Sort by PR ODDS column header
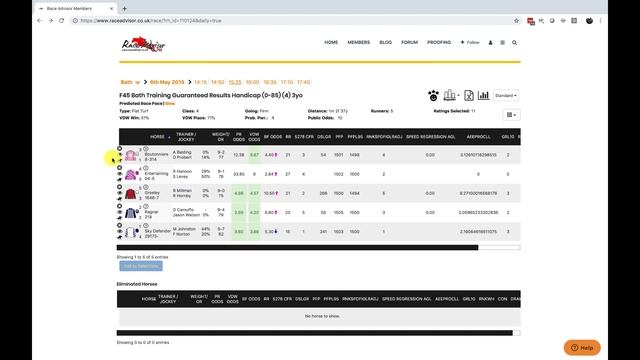 [239, 137]
